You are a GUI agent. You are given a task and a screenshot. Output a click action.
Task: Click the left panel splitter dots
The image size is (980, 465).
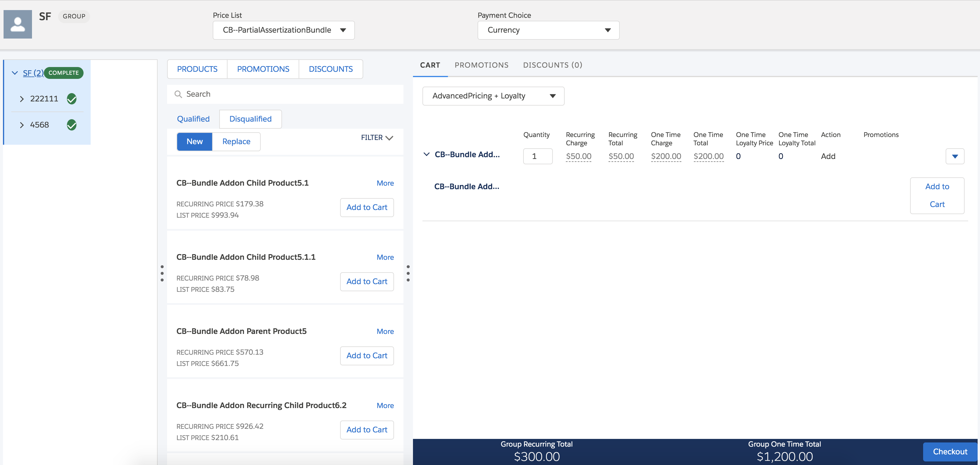tap(162, 273)
